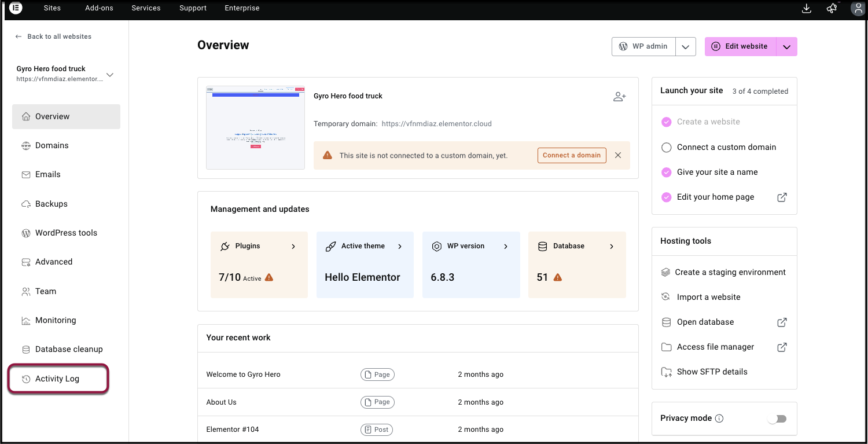The height and width of the screenshot is (444, 868).
Task: Open the user account avatar icon
Action: [858, 8]
